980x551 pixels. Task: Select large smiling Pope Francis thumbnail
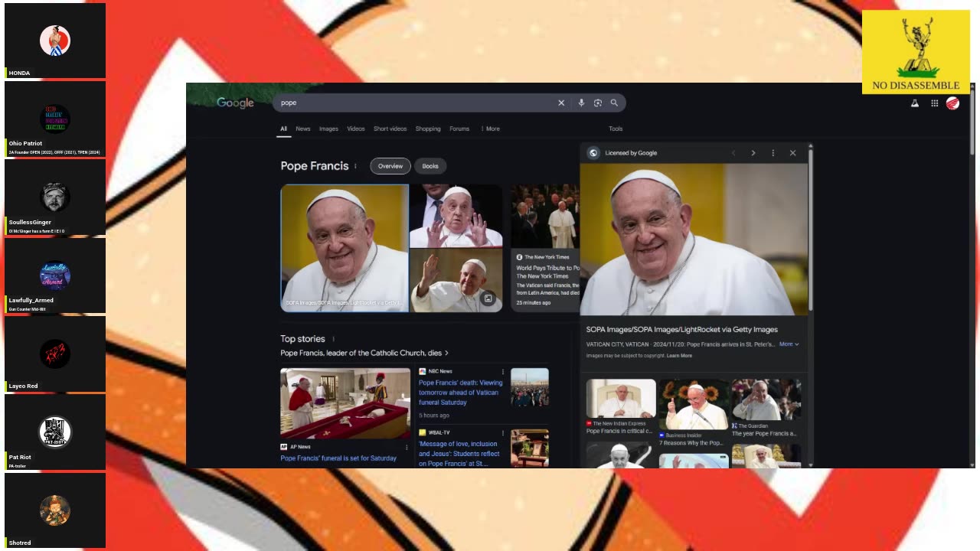click(x=345, y=248)
